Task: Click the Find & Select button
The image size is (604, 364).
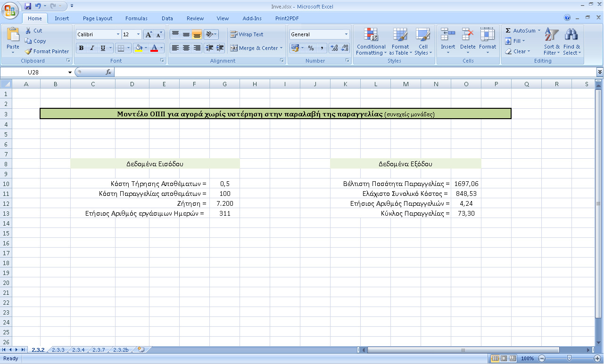Action: 571,41
